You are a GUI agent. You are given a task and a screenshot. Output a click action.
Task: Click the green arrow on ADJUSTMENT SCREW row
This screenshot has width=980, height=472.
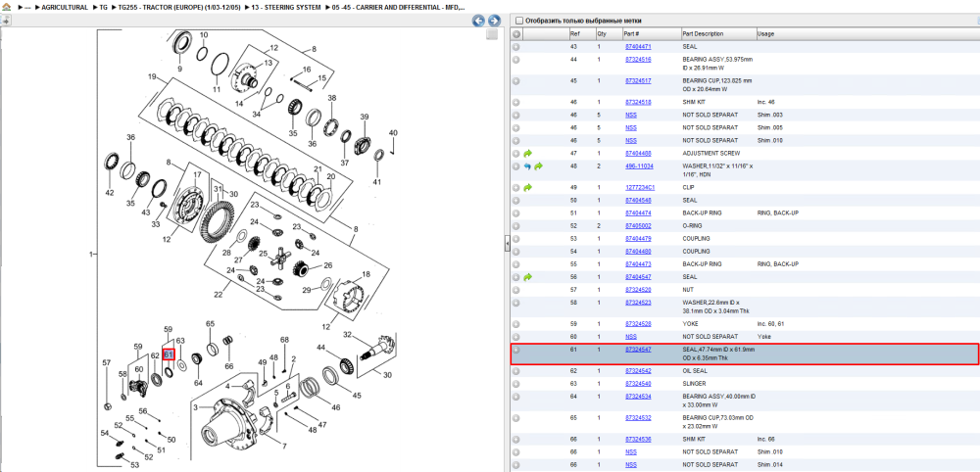[x=528, y=153]
